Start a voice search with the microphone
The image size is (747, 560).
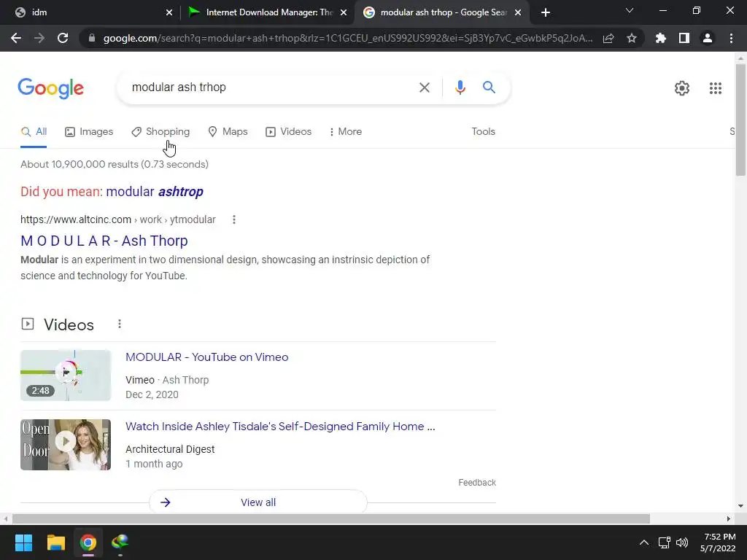pos(460,87)
